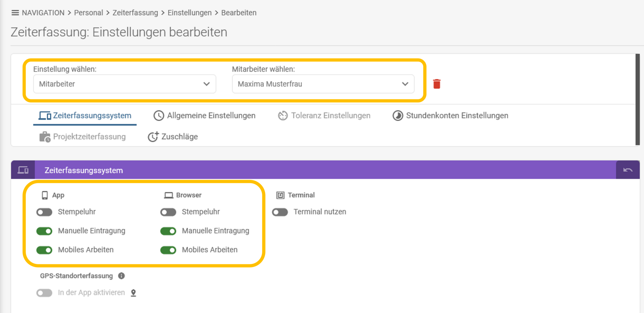Navigate to Personal breadcrumb link
This screenshot has height=313, width=644.
tap(88, 13)
